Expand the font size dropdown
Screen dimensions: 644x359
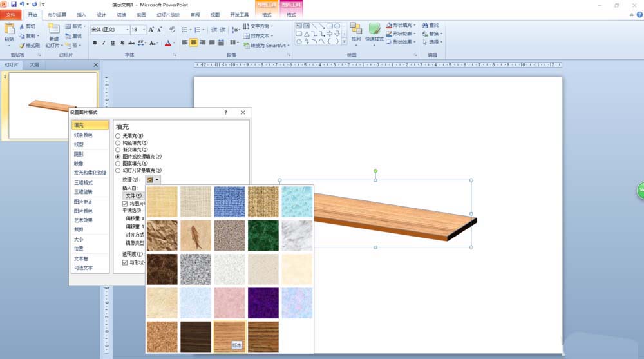143,30
